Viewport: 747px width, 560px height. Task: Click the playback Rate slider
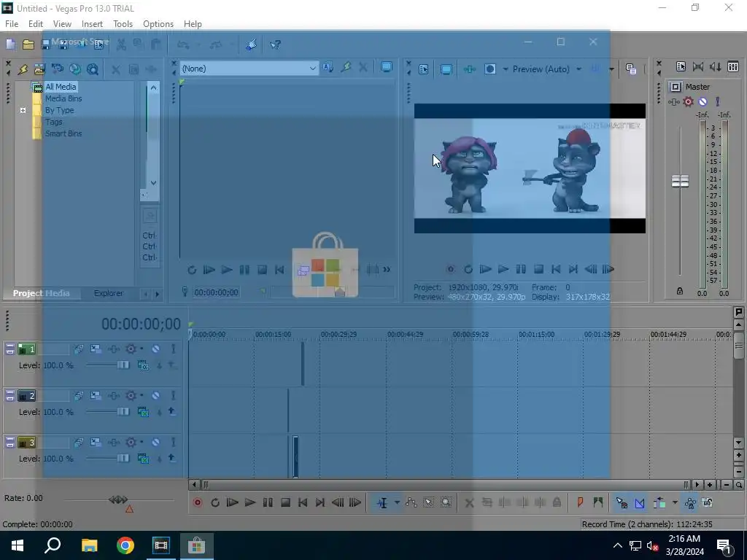coord(118,499)
